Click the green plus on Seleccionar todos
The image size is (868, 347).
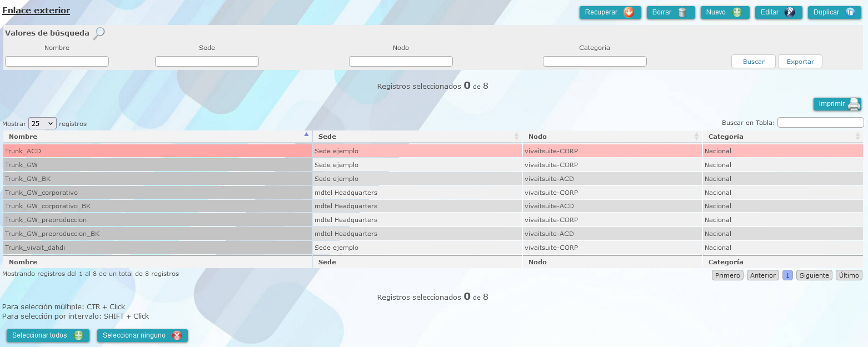pyautogui.click(x=78, y=335)
